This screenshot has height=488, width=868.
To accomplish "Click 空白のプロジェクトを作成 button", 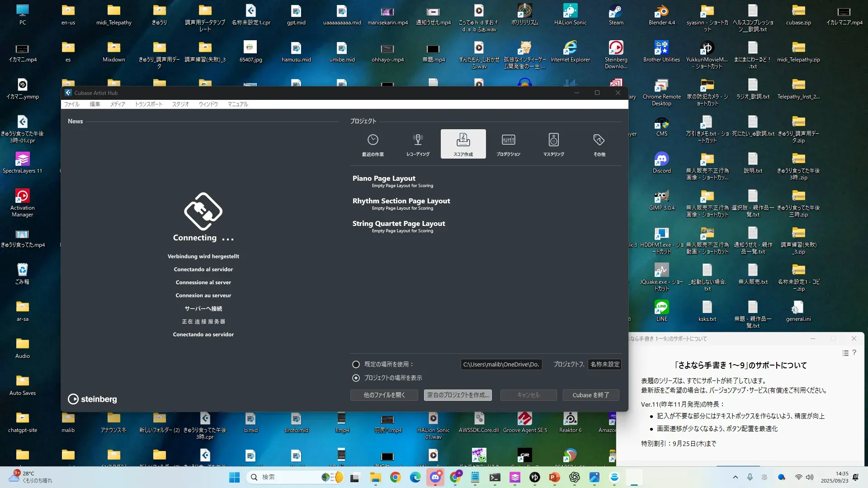I will [x=458, y=395].
